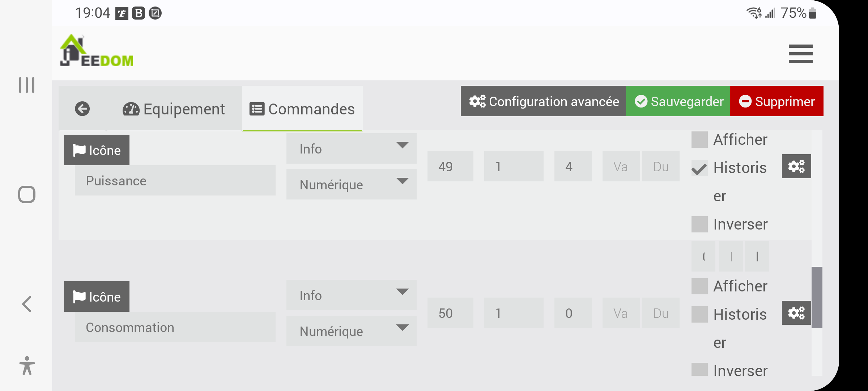Open advanced settings gear for Puissance

pos(796,166)
